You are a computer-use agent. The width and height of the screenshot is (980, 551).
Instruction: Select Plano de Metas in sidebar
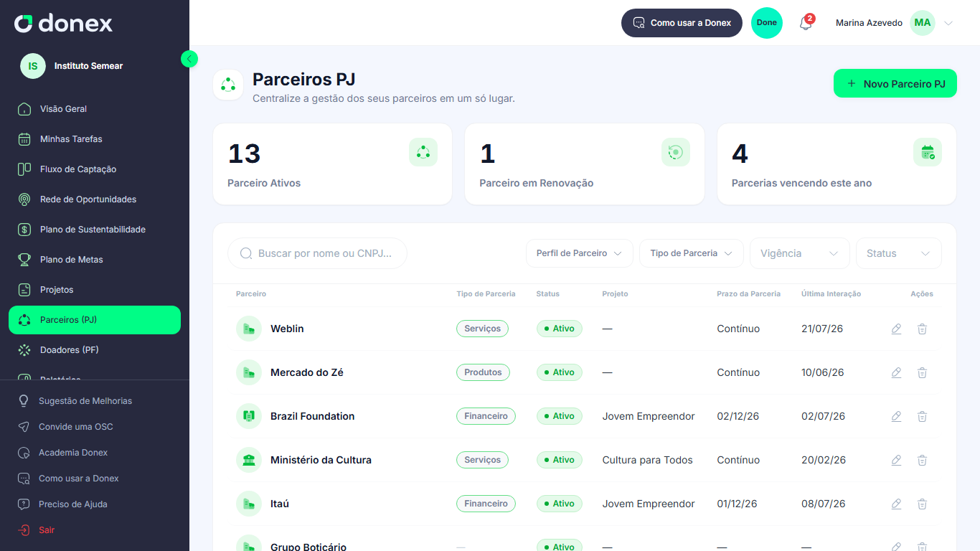coord(95,260)
